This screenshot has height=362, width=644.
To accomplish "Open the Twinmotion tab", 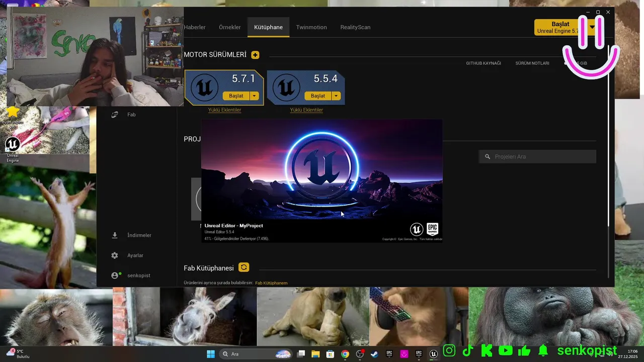I will pos(311,27).
